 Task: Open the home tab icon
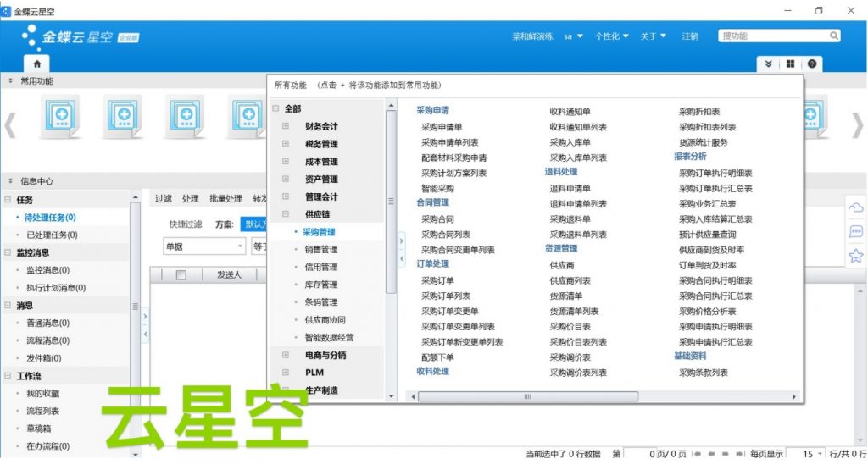point(37,64)
